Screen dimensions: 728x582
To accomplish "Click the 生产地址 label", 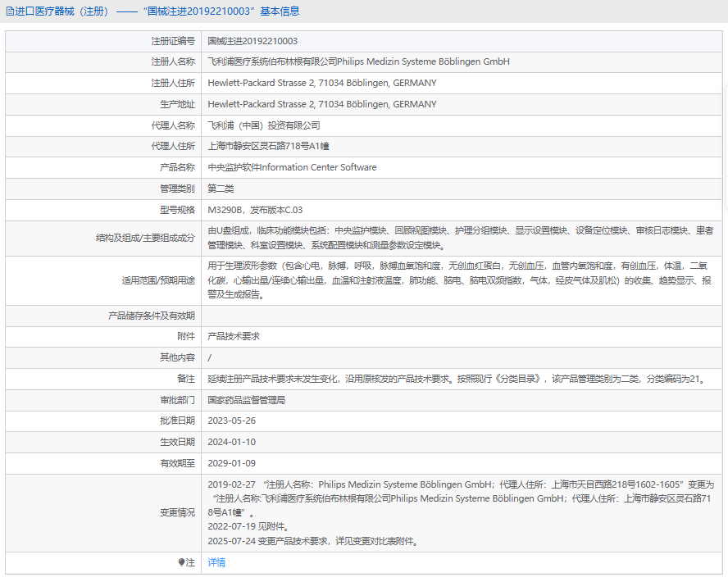I will [177, 104].
